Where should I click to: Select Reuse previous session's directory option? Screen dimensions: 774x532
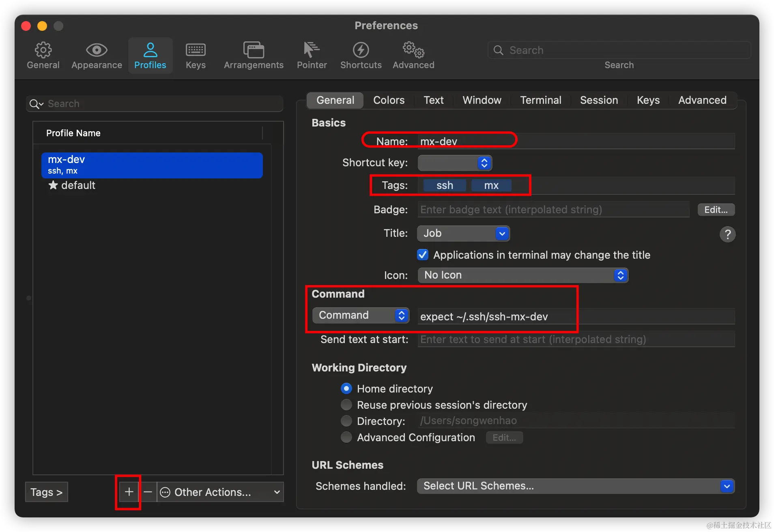(x=346, y=405)
